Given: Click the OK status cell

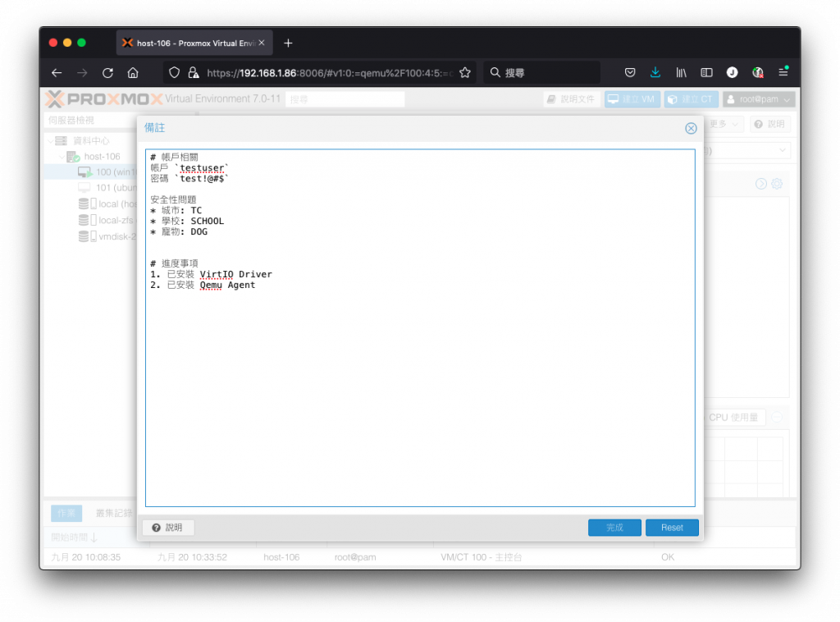Looking at the screenshot, I should click(x=668, y=557).
